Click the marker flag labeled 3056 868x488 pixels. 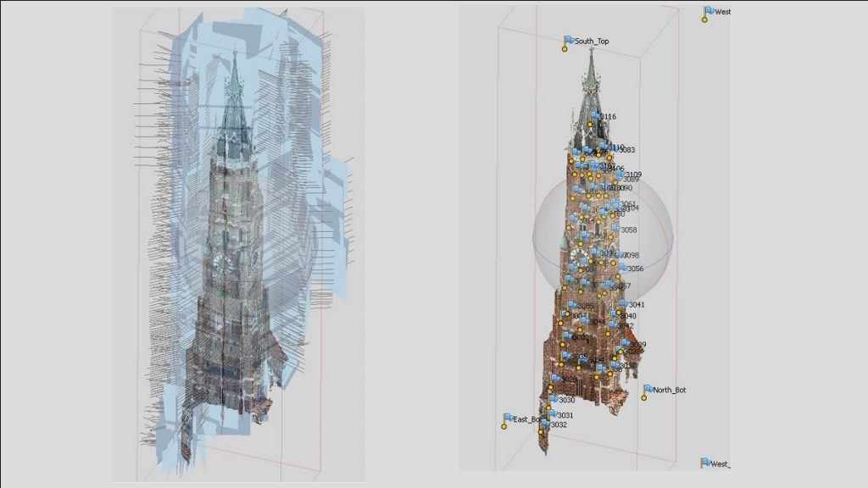(623, 269)
